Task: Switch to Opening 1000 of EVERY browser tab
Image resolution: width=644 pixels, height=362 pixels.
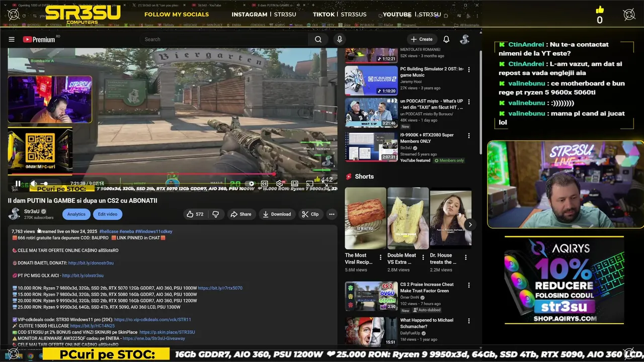Action: (x=39, y=5)
